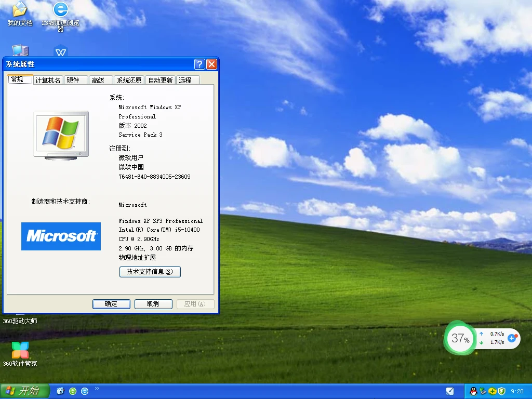The width and height of the screenshot is (532, 399).
Task: Switch to the 自动更新 tab
Action: pyautogui.click(x=161, y=81)
